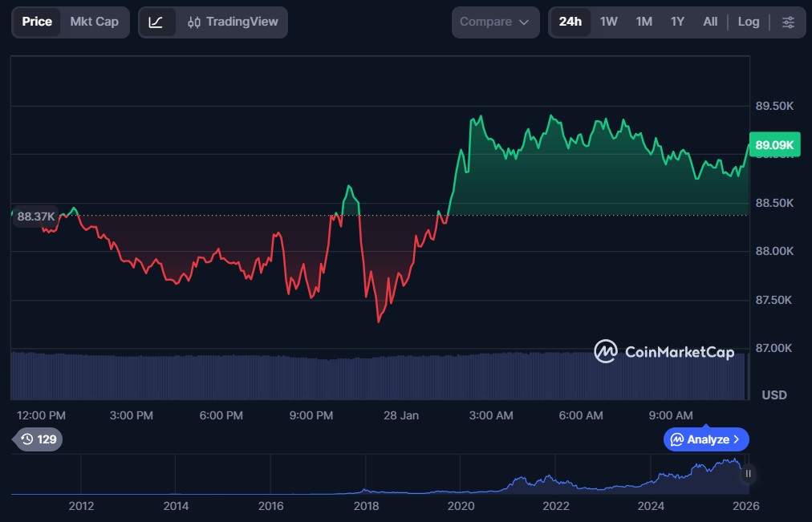Click the volume bars near 28 Jan
812x522 pixels.
(400, 375)
